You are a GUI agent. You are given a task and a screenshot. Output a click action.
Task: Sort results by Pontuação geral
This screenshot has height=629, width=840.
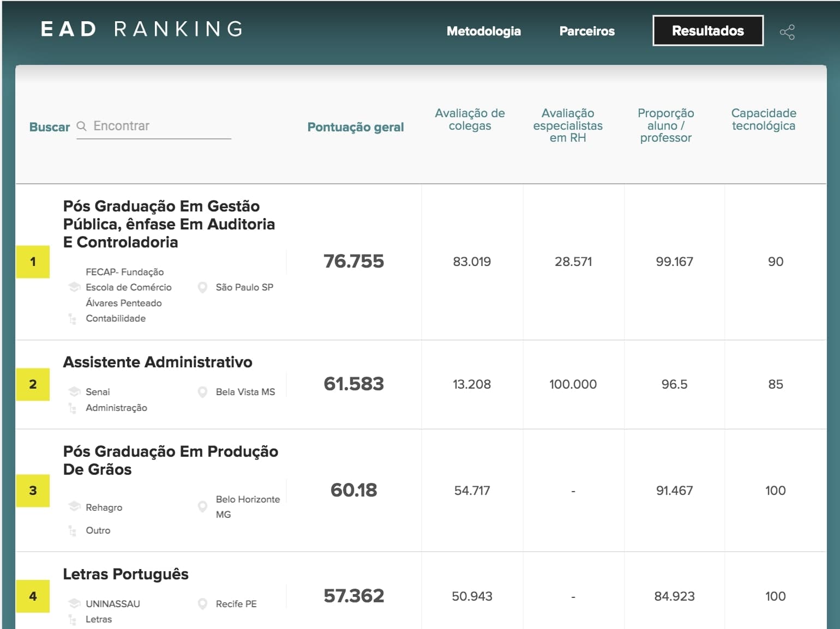tap(355, 126)
